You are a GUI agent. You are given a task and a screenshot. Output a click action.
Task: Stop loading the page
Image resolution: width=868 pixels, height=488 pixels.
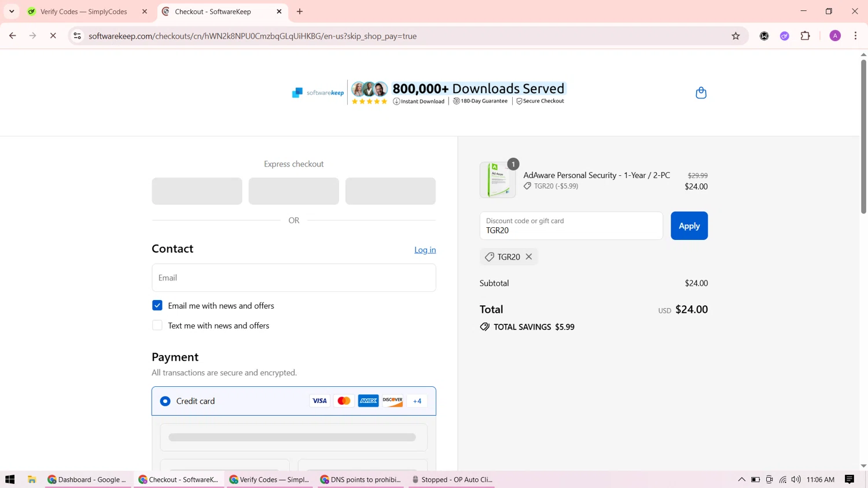coord(53,36)
